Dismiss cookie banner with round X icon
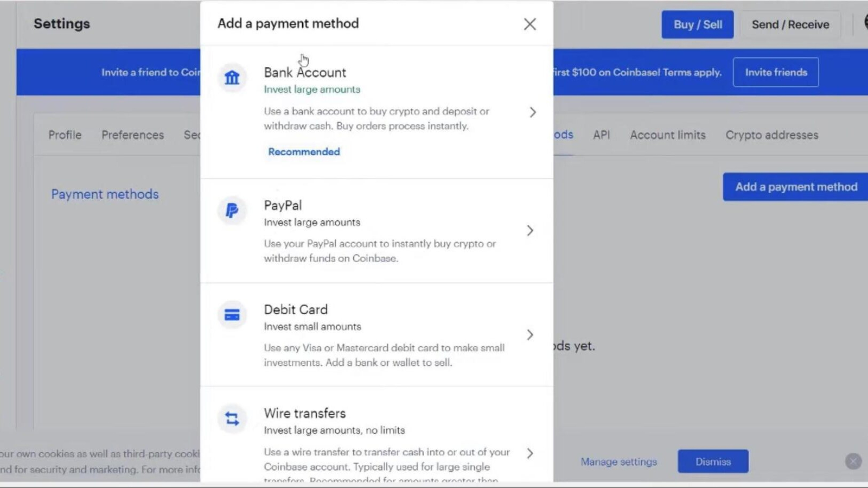Image resolution: width=868 pixels, height=488 pixels. 853,461
